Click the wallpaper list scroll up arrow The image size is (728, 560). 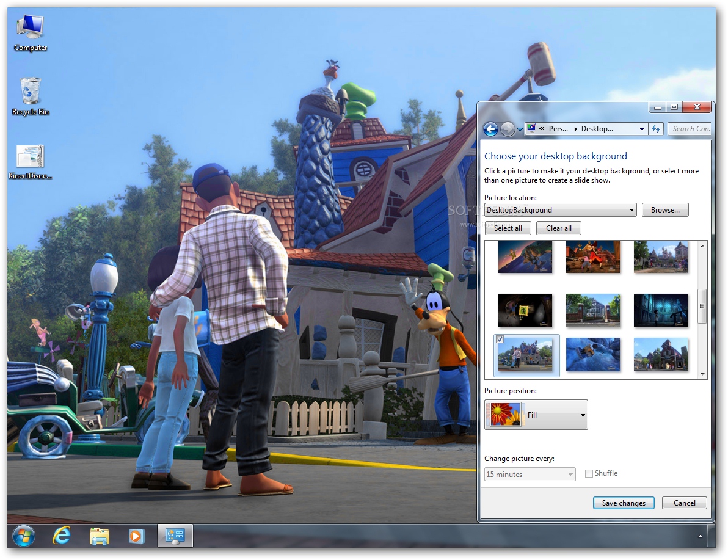[702, 246]
